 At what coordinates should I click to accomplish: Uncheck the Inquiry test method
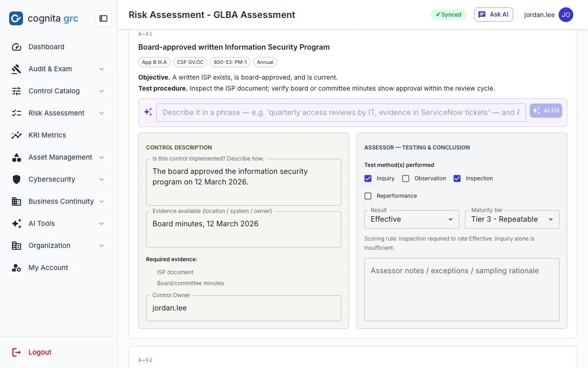pyautogui.click(x=368, y=178)
